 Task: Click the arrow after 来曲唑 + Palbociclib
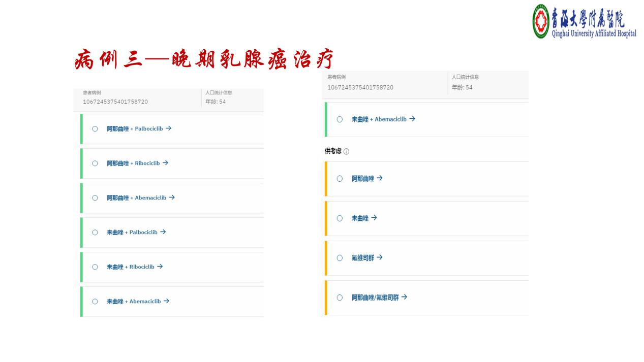pos(163,232)
